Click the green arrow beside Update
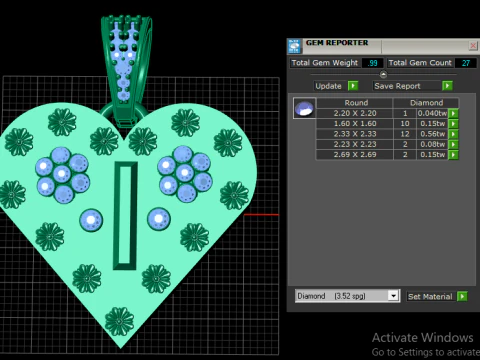Screen dimensions: 480x360 [353, 86]
